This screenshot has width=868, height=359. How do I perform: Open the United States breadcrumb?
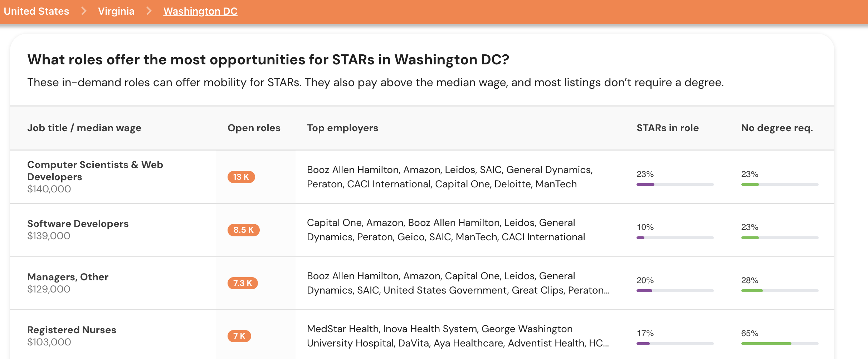click(x=36, y=11)
